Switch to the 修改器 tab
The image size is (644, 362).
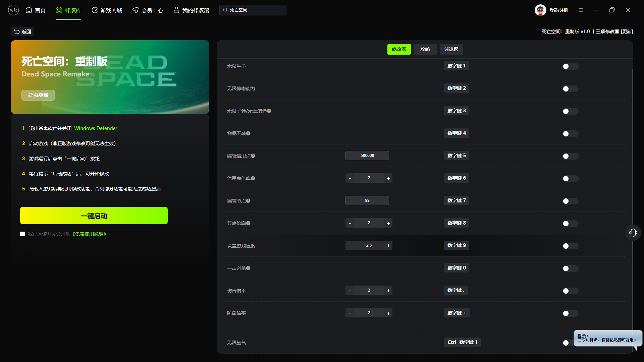tap(399, 49)
